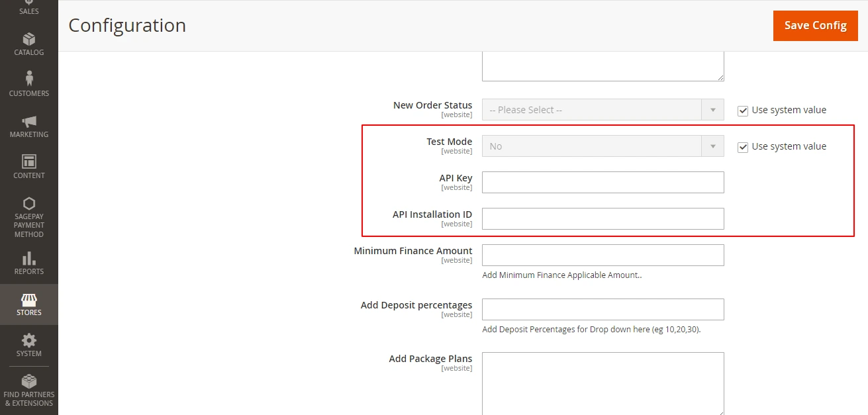Viewport: 868px width, 415px height.
Task: Open the Sales menu item
Action: pos(28,8)
